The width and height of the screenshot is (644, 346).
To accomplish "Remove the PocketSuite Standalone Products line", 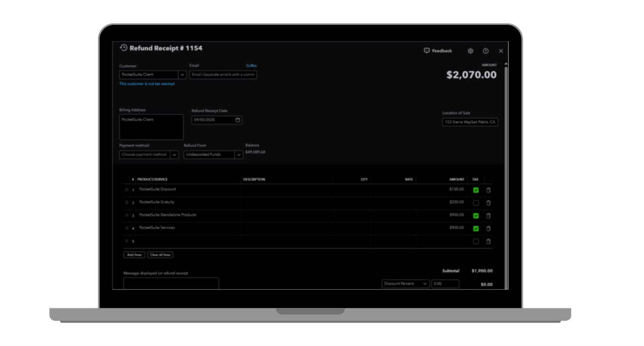I will click(x=488, y=216).
